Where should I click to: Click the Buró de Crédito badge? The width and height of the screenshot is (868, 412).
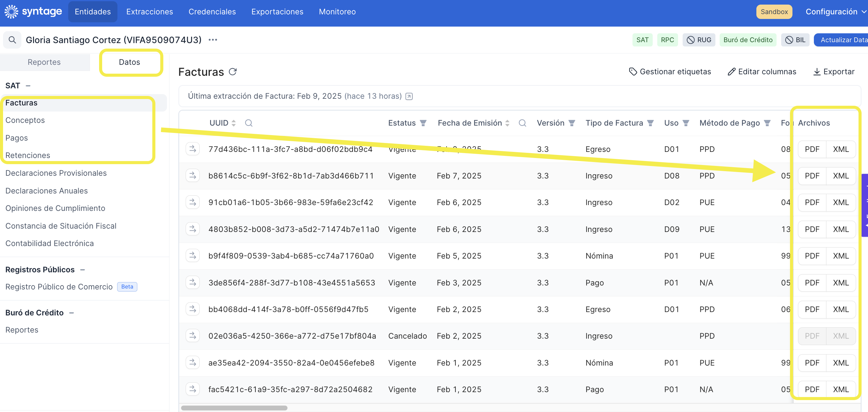tap(748, 40)
